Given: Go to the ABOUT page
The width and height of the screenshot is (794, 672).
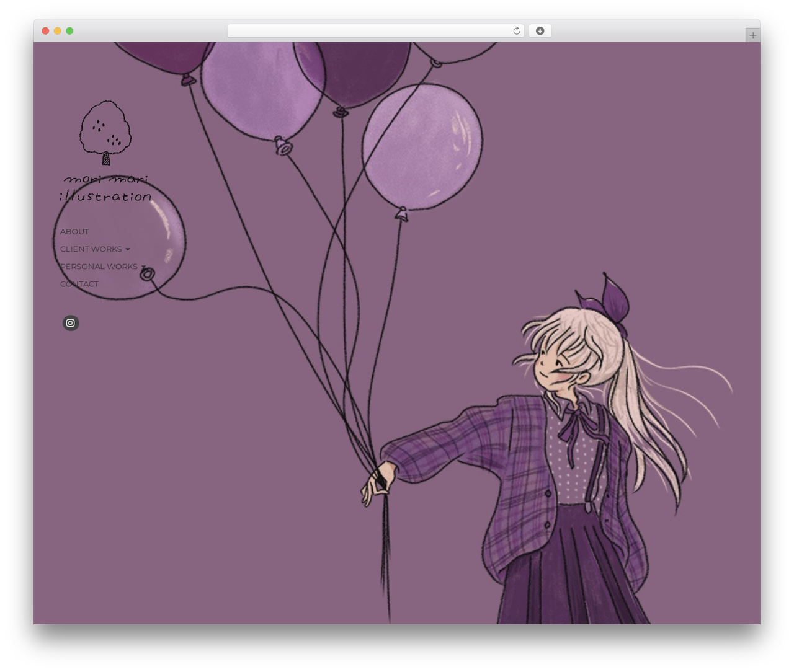Looking at the screenshot, I should tap(74, 232).
